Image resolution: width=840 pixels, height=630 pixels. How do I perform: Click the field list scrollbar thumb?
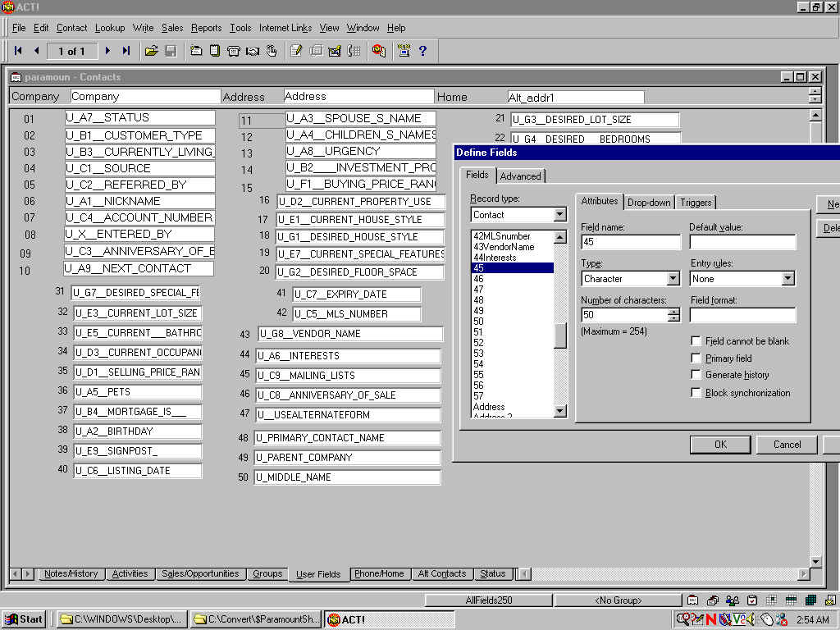[x=559, y=336]
